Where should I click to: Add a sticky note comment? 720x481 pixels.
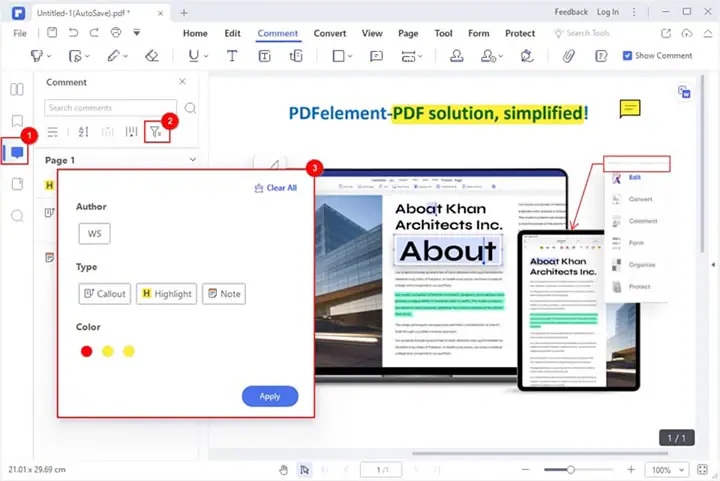[376, 56]
